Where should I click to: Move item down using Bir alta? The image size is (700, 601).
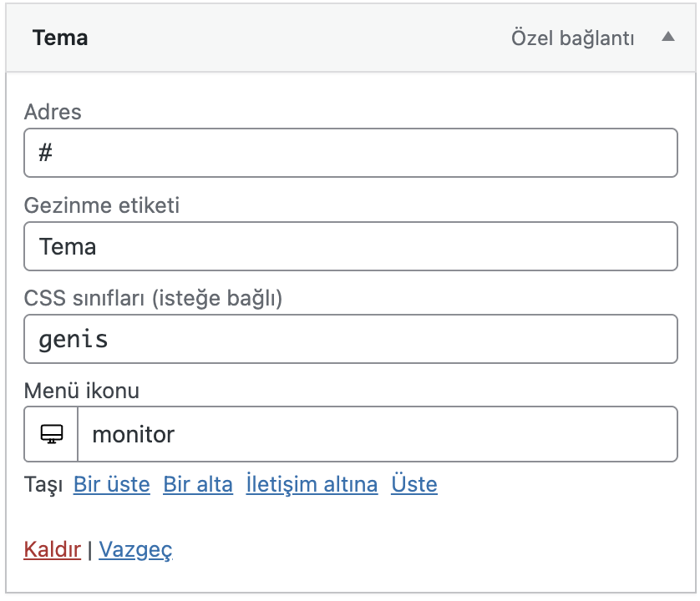pyautogui.click(x=197, y=484)
